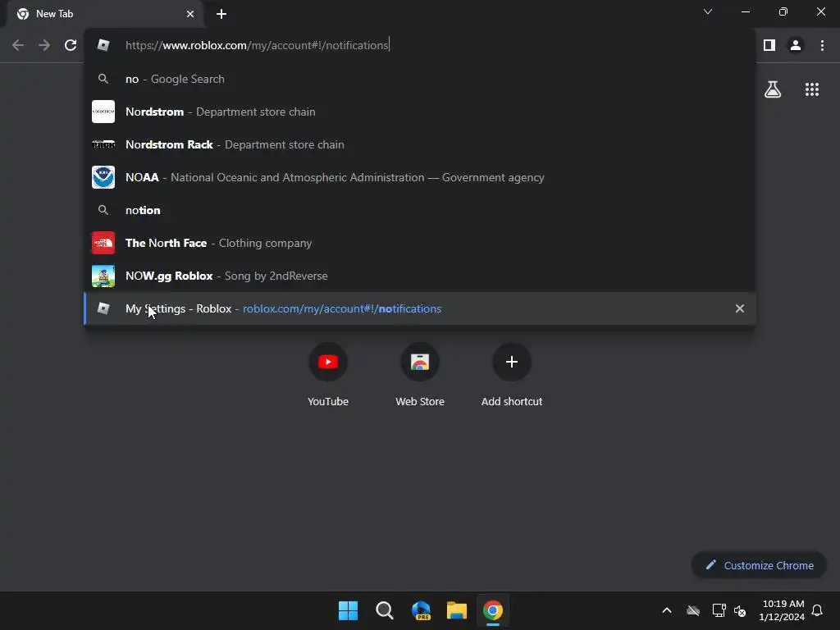Click the NOW.gg Roblox thumbnail

tap(103, 276)
